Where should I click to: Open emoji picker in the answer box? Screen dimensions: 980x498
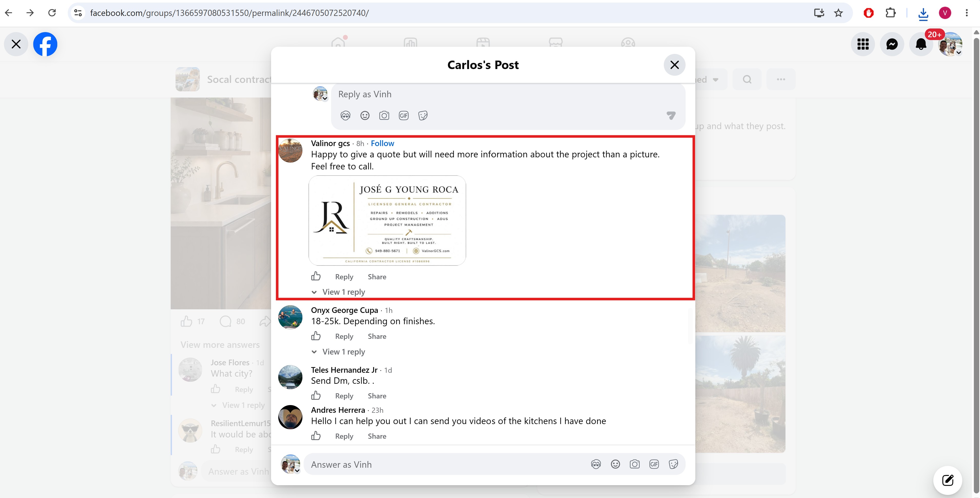point(615,464)
